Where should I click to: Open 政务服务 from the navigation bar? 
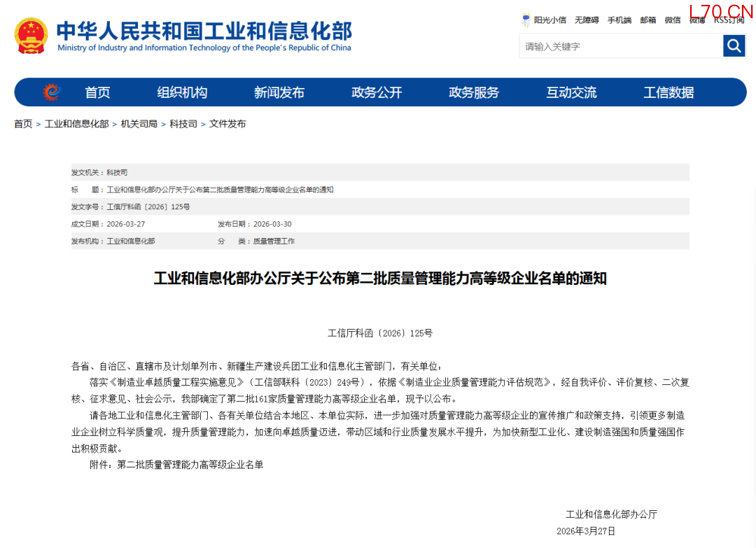474,92
